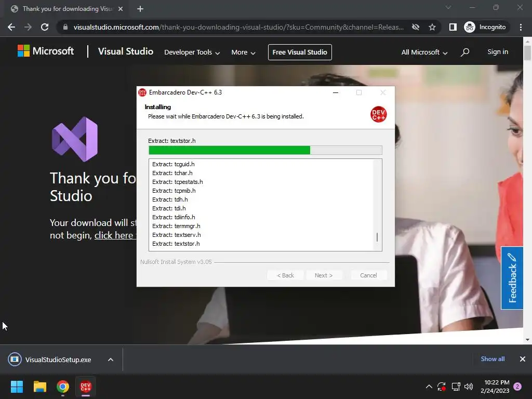532x399 pixels.
Task: Select log line 'Extract: textserv.h'
Action: click(177, 235)
